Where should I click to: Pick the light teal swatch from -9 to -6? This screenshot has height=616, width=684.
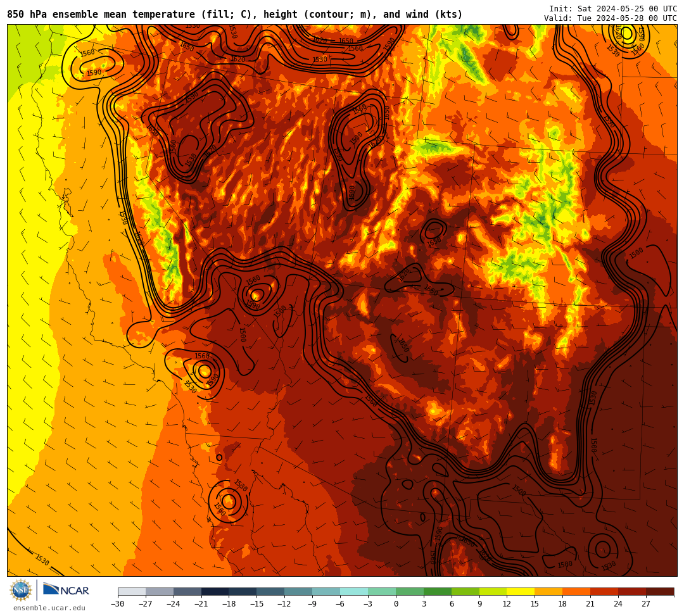[x=326, y=591]
